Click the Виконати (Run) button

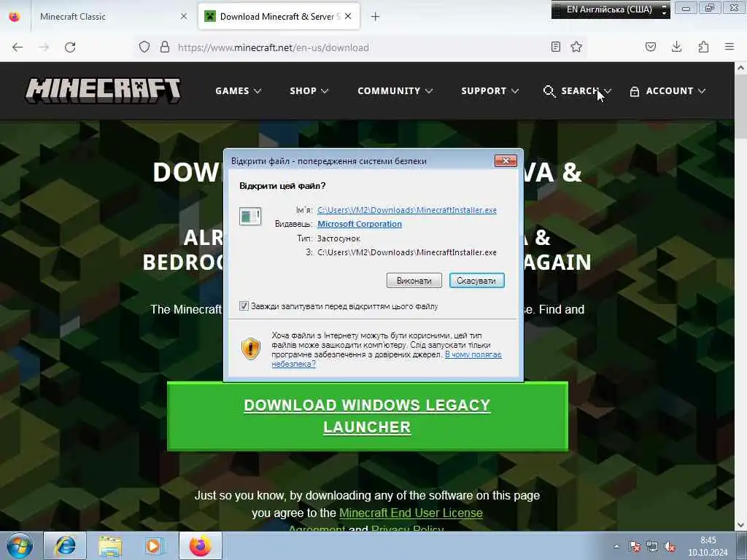pyautogui.click(x=414, y=281)
